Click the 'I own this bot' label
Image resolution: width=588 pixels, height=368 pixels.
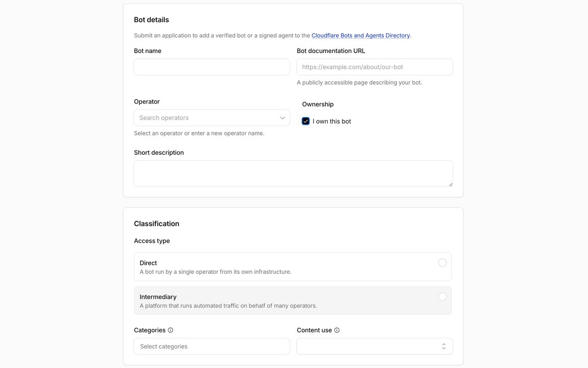click(x=332, y=121)
